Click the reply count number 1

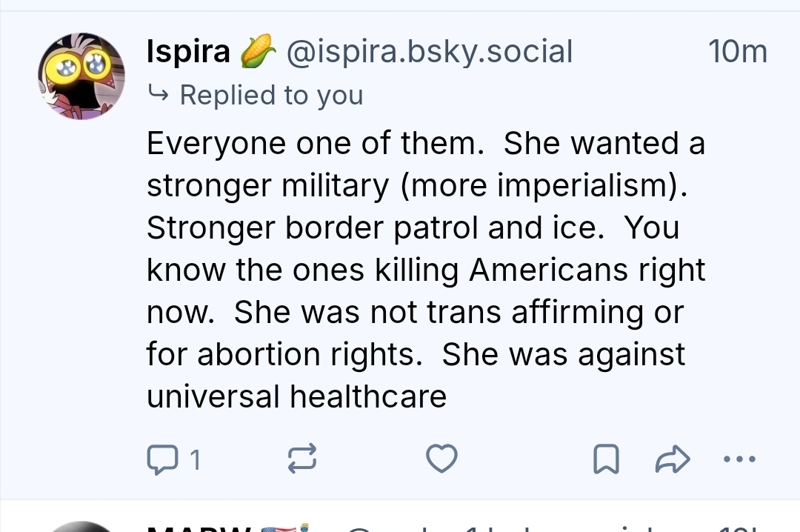(x=195, y=461)
